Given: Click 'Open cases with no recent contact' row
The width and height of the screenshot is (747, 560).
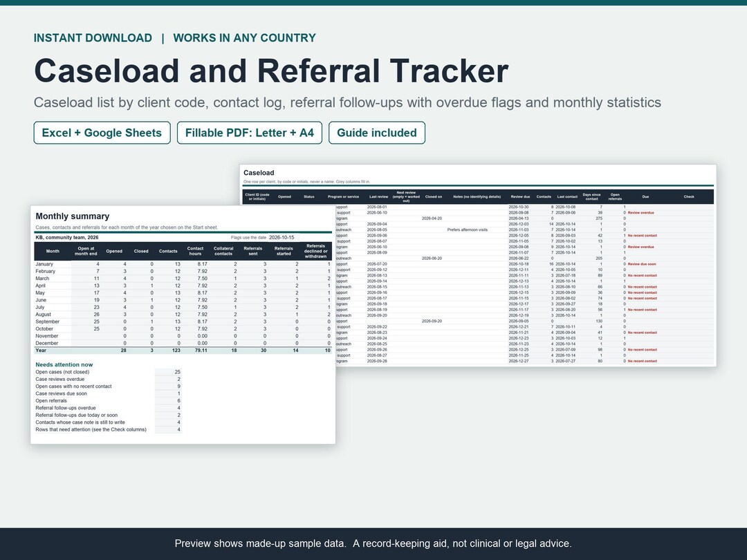Looking at the screenshot, I should (109, 386).
